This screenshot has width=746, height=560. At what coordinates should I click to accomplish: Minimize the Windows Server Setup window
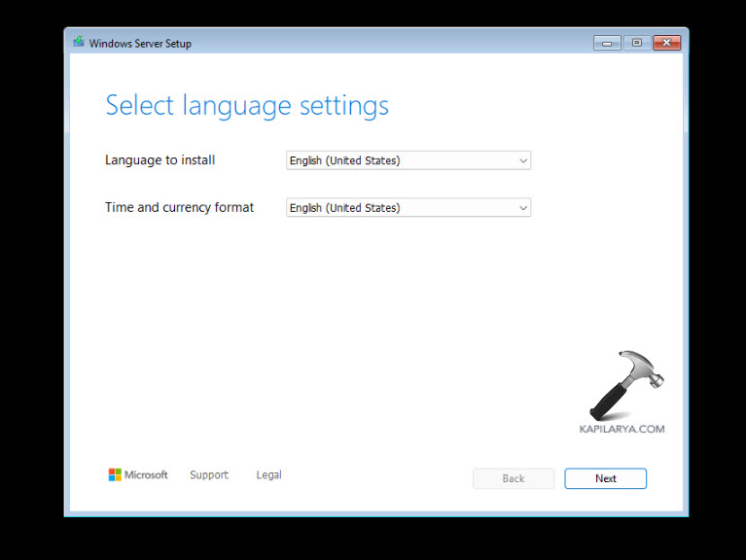pyautogui.click(x=607, y=43)
